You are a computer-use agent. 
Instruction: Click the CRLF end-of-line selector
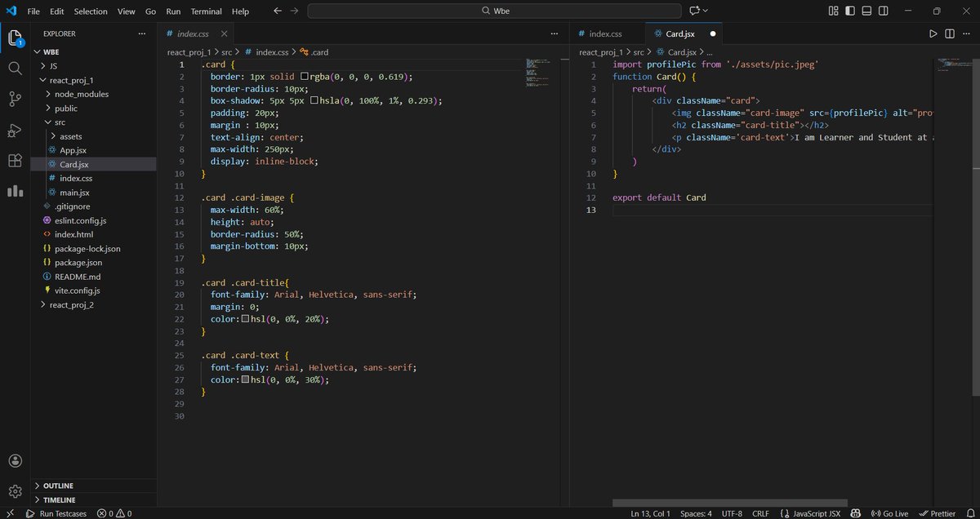pyautogui.click(x=760, y=513)
